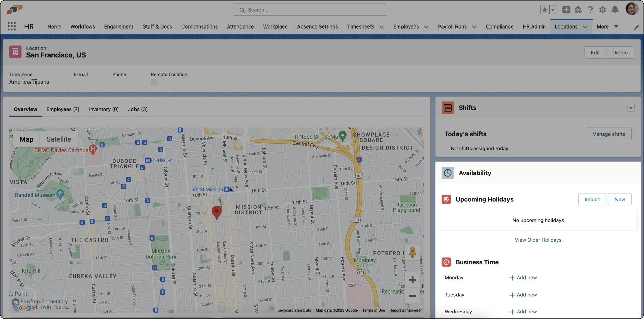Open the favorites list dropdown arrow

553,10
